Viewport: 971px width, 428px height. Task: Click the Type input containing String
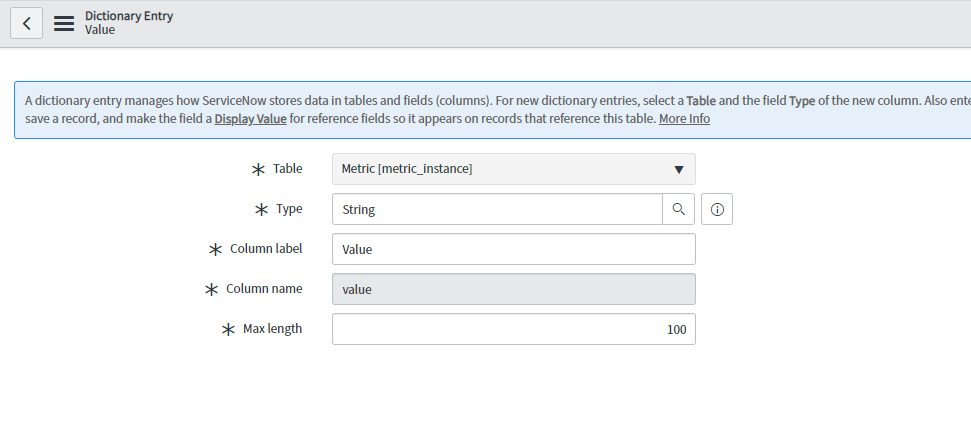tap(497, 209)
